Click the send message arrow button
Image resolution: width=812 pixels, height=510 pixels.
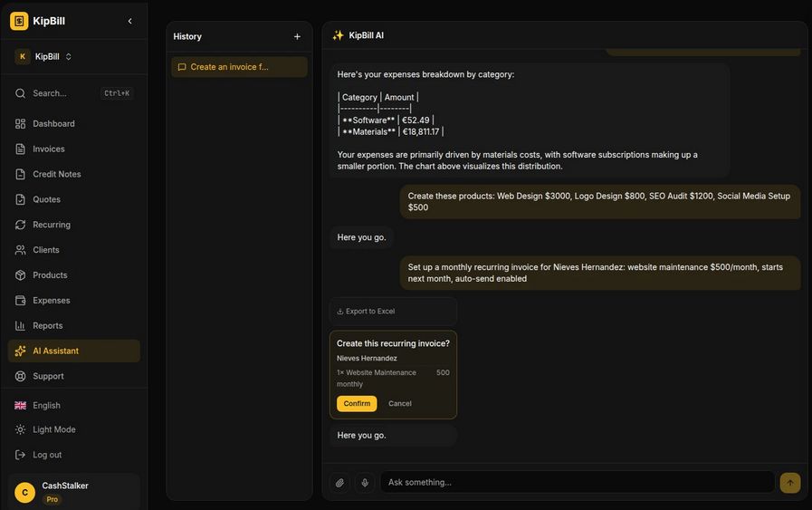pyautogui.click(x=790, y=483)
